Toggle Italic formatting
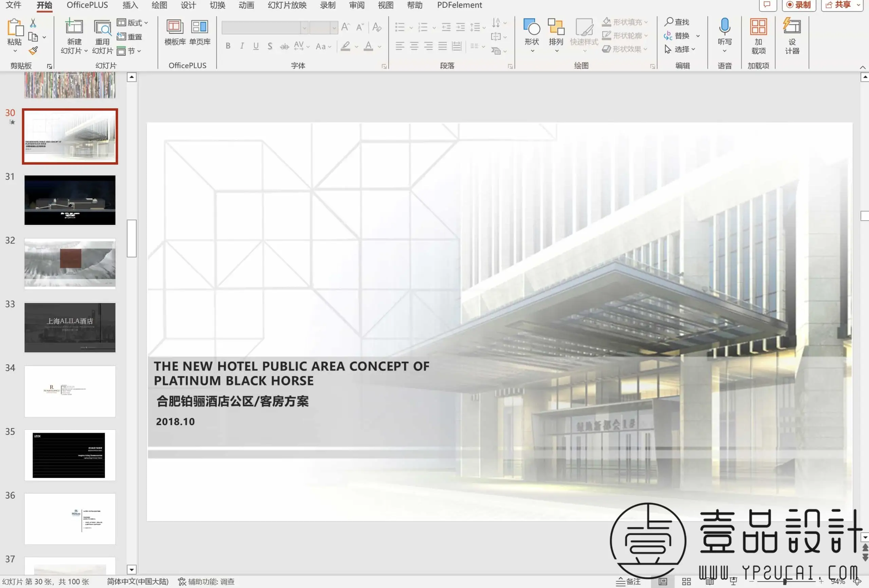 (x=242, y=46)
